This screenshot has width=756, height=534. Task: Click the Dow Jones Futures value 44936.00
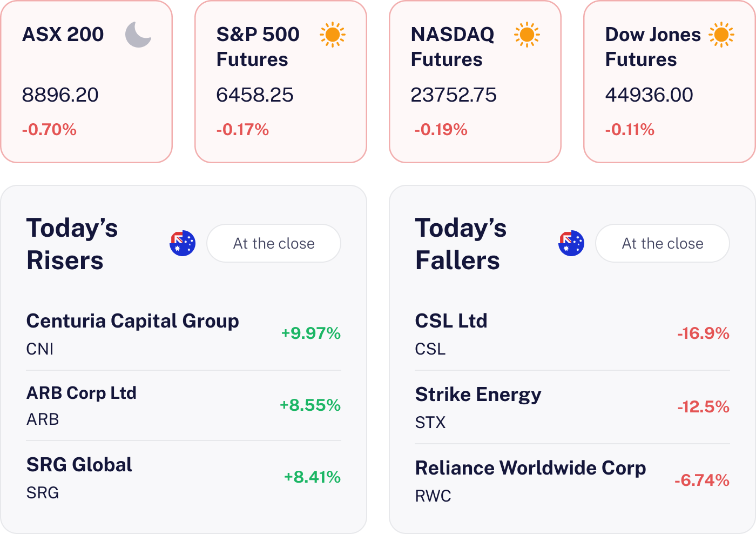649,95
